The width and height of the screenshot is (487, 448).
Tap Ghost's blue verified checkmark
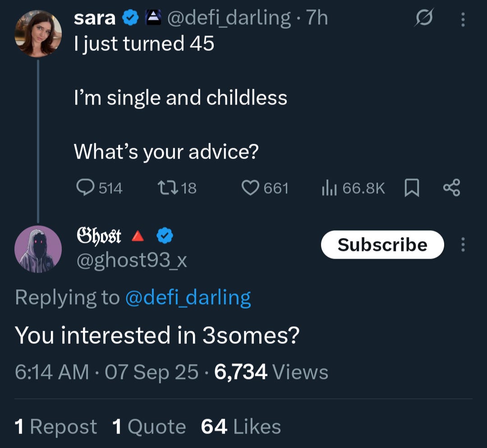pos(165,236)
